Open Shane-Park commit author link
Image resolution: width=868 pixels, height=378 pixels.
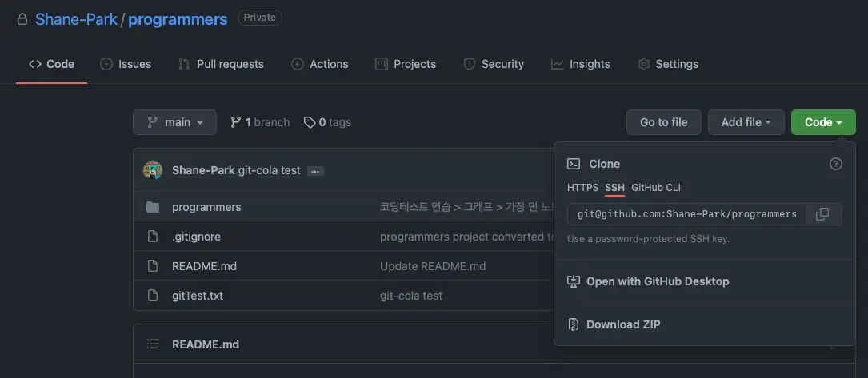[203, 170]
